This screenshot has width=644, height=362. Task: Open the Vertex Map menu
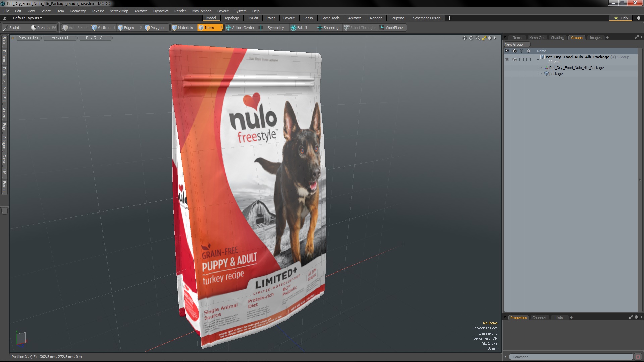point(119,11)
